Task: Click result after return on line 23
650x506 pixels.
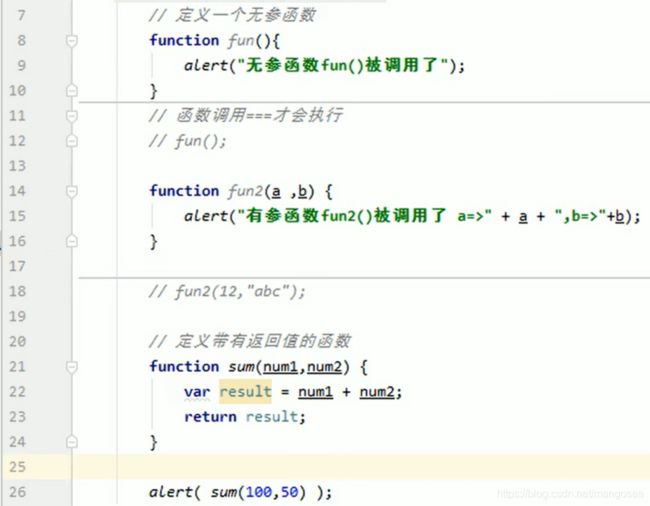Action: click(x=272, y=417)
